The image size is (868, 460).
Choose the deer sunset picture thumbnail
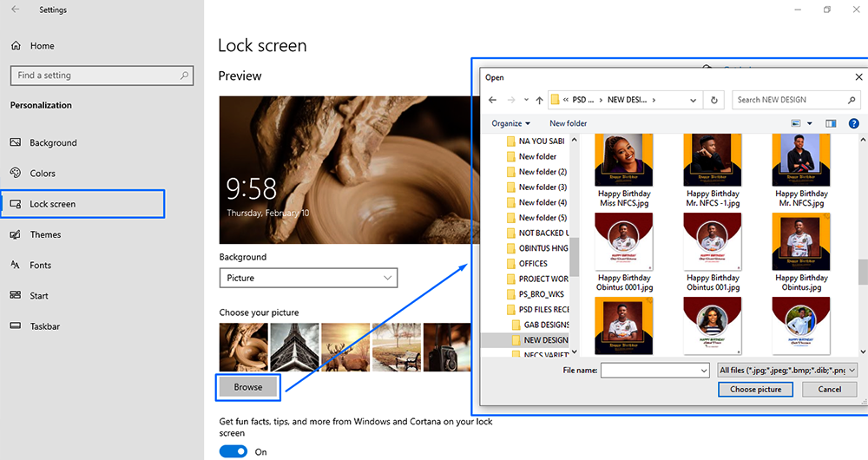[345, 347]
